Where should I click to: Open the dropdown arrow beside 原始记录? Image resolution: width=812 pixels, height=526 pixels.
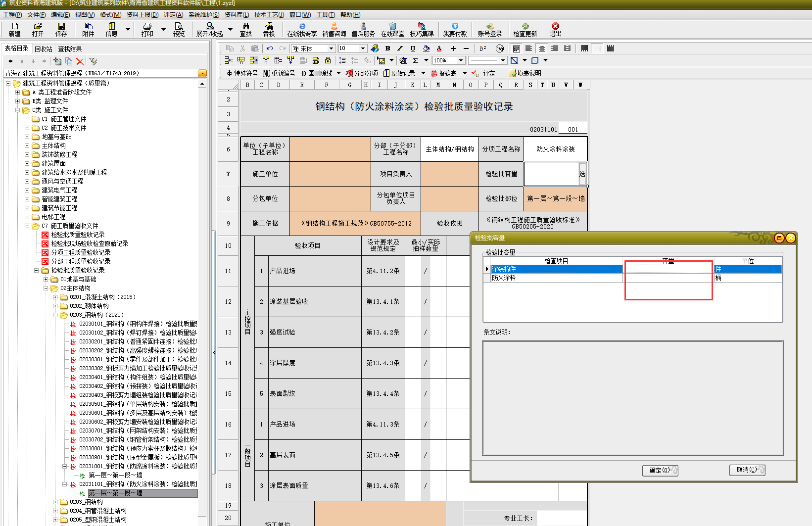point(423,73)
